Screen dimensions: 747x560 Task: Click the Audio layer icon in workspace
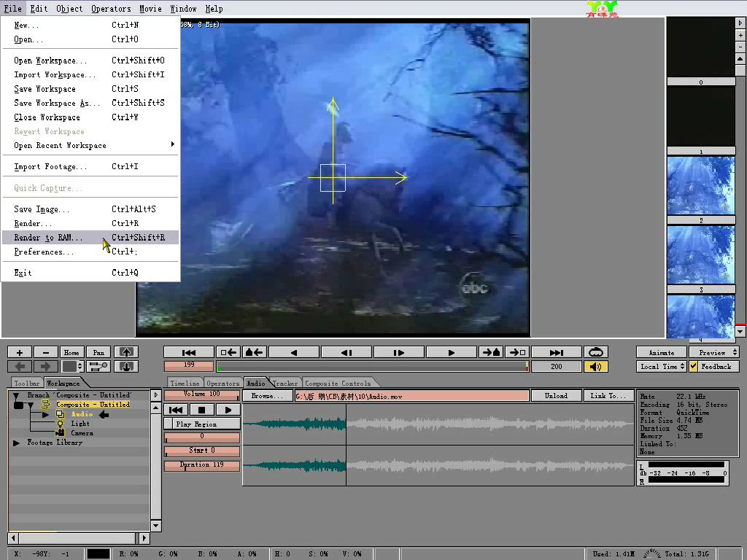point(60,414)
